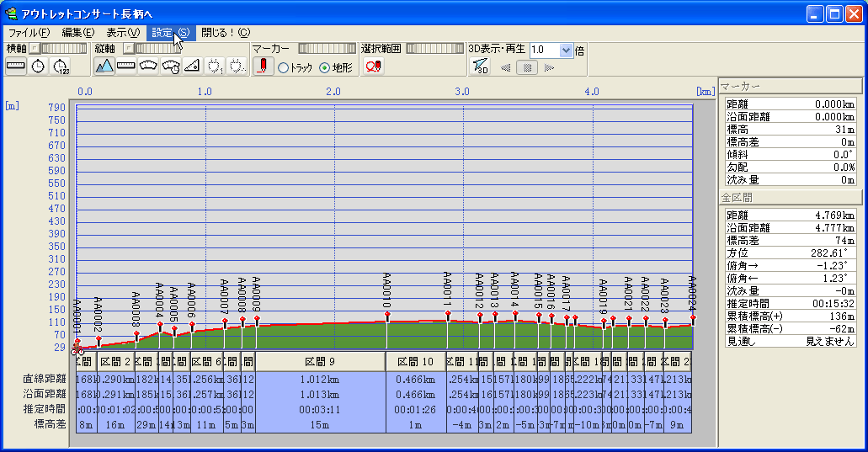Image resolution: width=868 pixels, height=452 pixels.
Task: Click the 00:03:11 estimated time cell
Action: [x=320, y=410]
